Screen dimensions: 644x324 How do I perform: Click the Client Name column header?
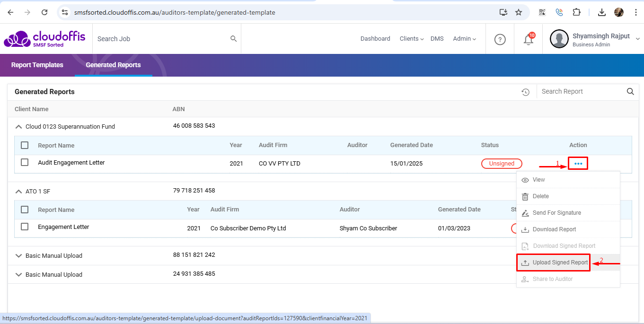32,109
